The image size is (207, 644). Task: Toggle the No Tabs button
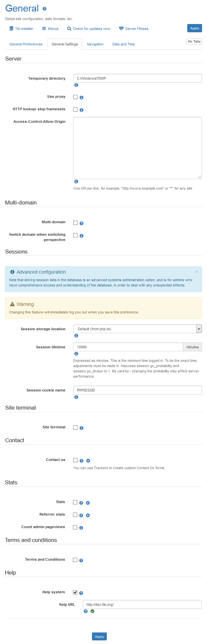pyautogui.click(x=194, y=41)
